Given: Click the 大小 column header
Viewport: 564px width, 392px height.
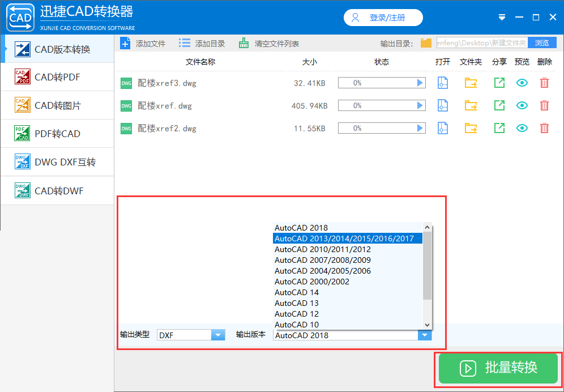Looking at the screenshot, I should (309, 62).
